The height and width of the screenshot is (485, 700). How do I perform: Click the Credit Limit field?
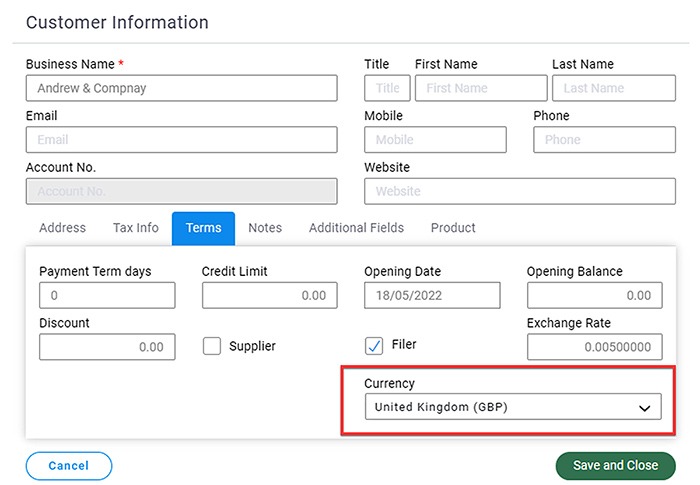(x=270, y=295)
